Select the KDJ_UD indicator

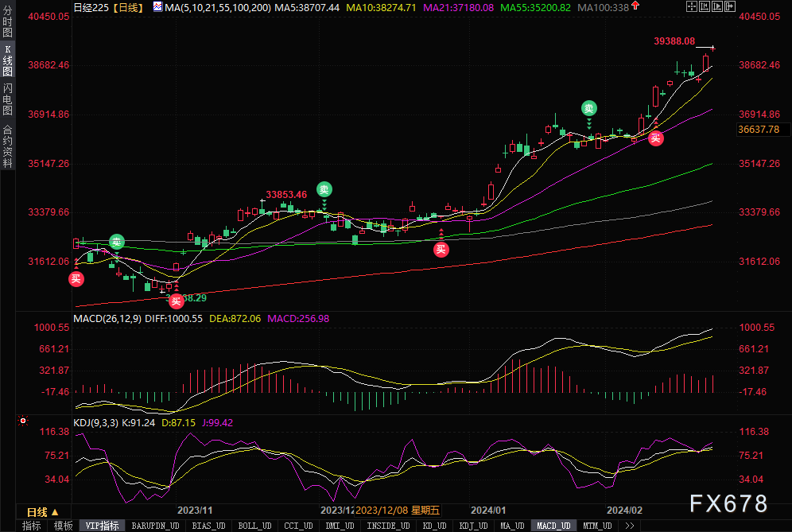click(473, 526)
